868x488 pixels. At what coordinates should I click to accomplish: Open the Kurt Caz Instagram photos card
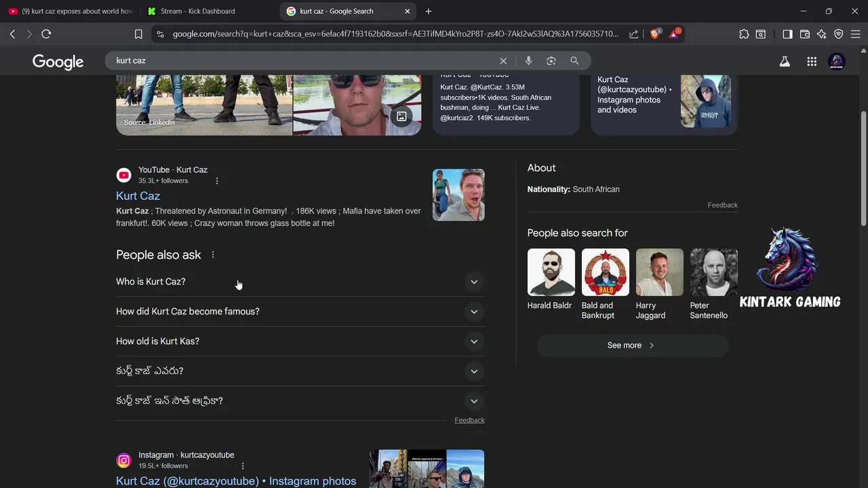click(x=664, y=104)
